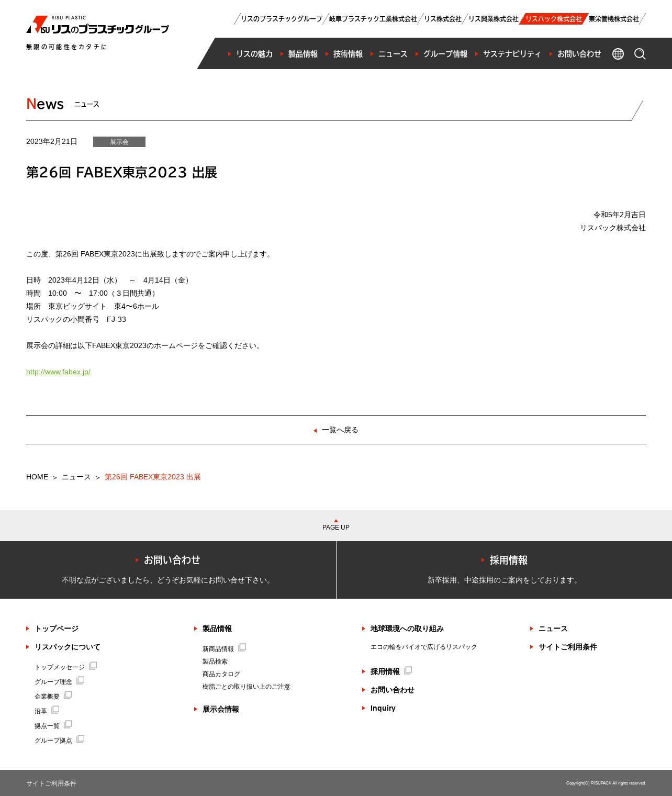
Task: Click HOME in the breadcrumb
Action: [x=37, y=477]
